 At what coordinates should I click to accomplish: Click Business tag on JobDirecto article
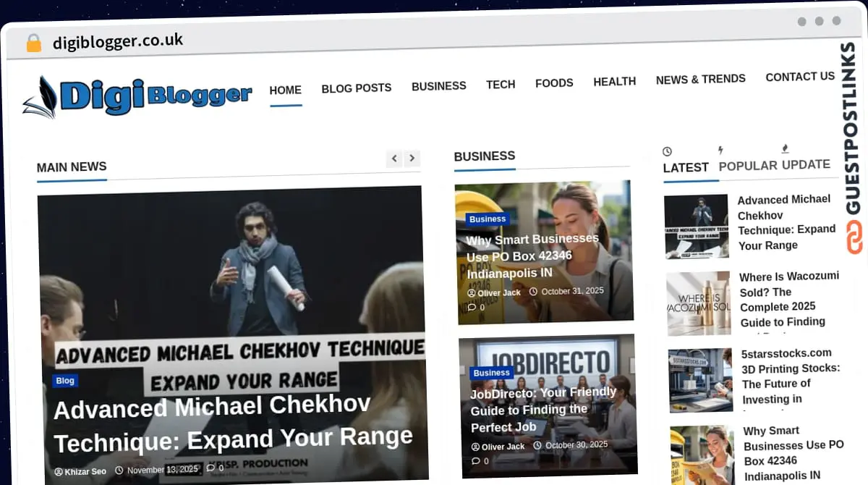point(492,374)
